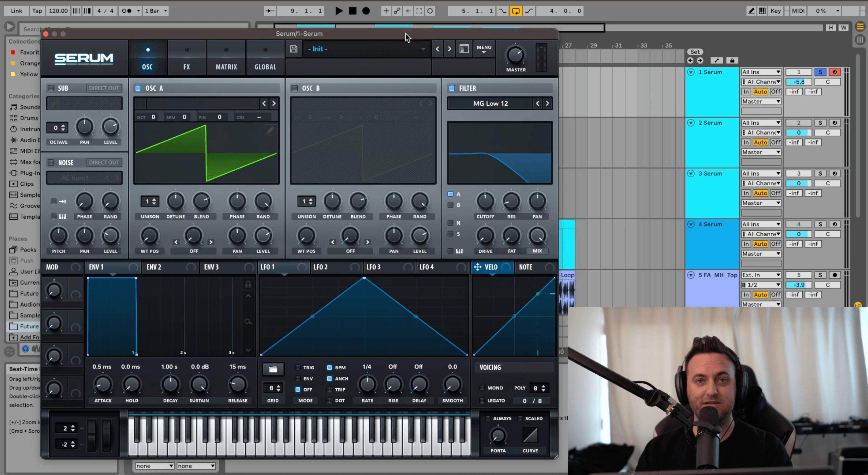Open All Ins dropdown on 1 Serum track
The image size is (868, 475).
pyautogui.click(x=761, y=72)
